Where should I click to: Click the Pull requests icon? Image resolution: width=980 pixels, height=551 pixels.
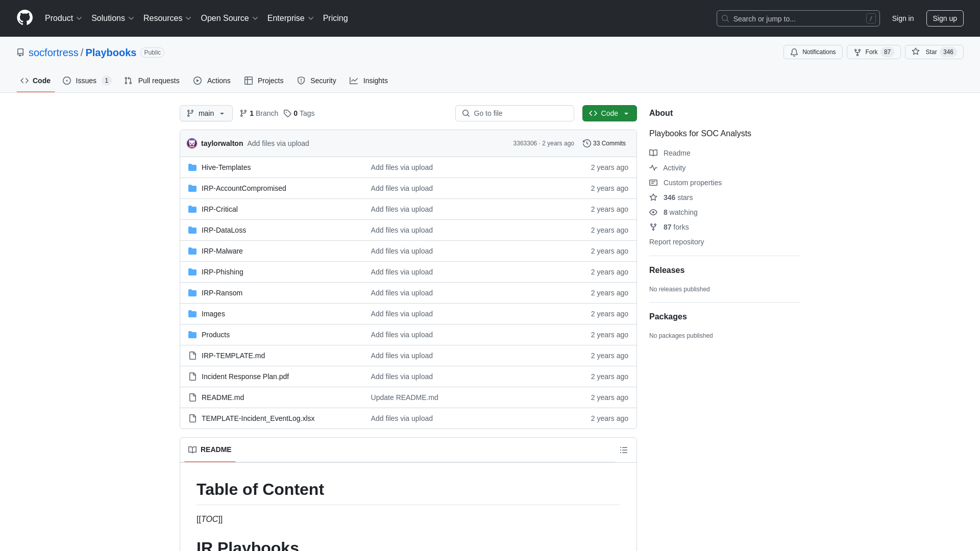point(129,81)
